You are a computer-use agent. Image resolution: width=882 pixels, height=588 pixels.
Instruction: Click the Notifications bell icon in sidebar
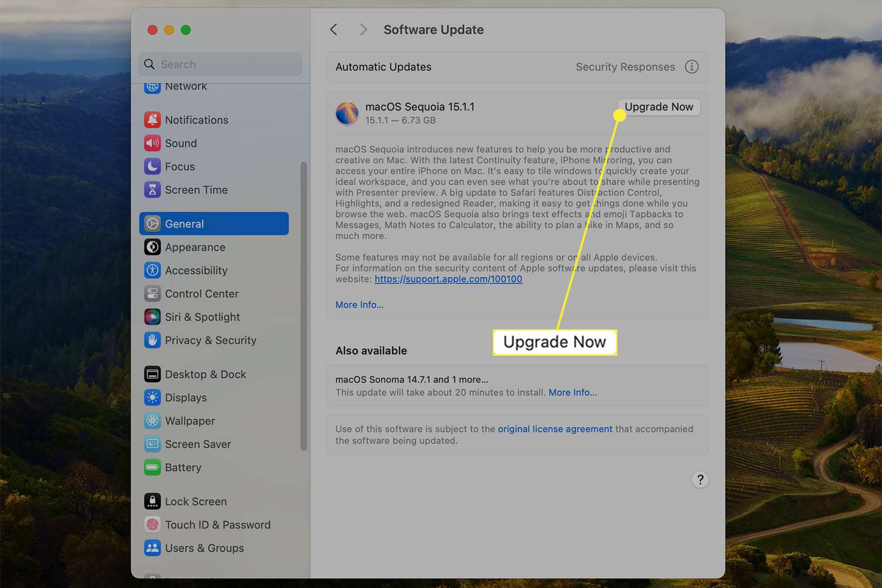tap(152, 120)
